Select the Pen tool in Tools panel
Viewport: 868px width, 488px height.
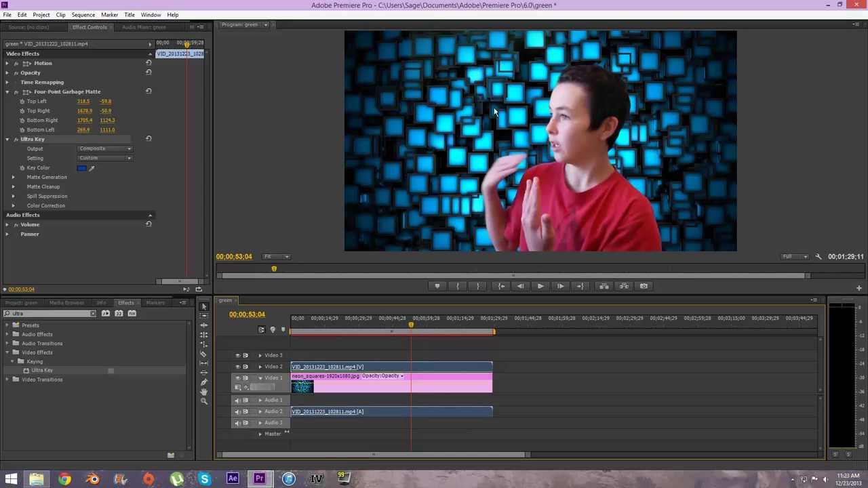(x=203, y=382)
